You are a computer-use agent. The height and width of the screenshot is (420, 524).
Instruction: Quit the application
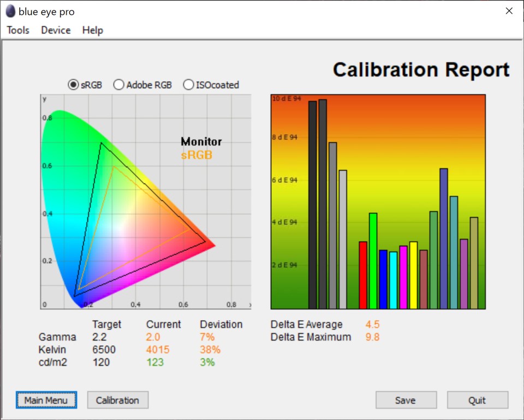[x=477, y=400]
